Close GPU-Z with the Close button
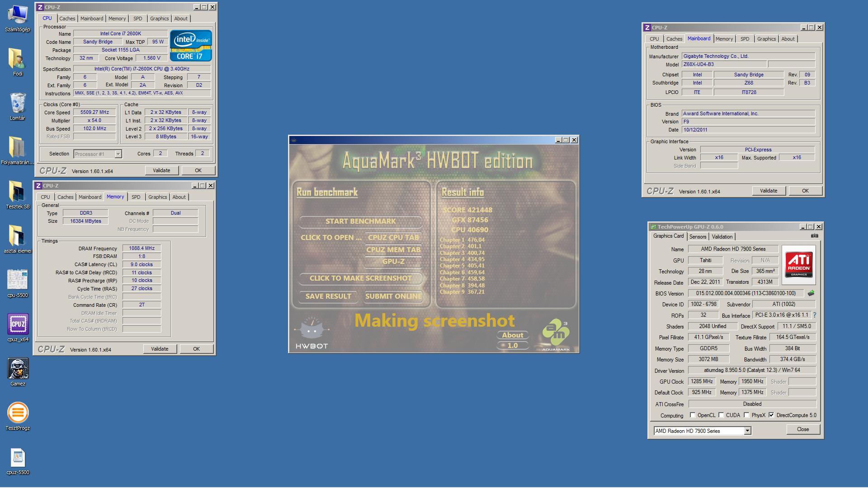Viewport: 868px width, 488px height. 803,429
